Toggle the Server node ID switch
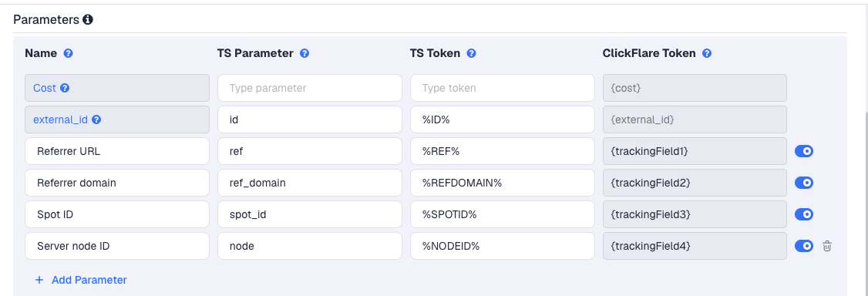The width and height of the screenshot is (868, 296). [804, 246]
